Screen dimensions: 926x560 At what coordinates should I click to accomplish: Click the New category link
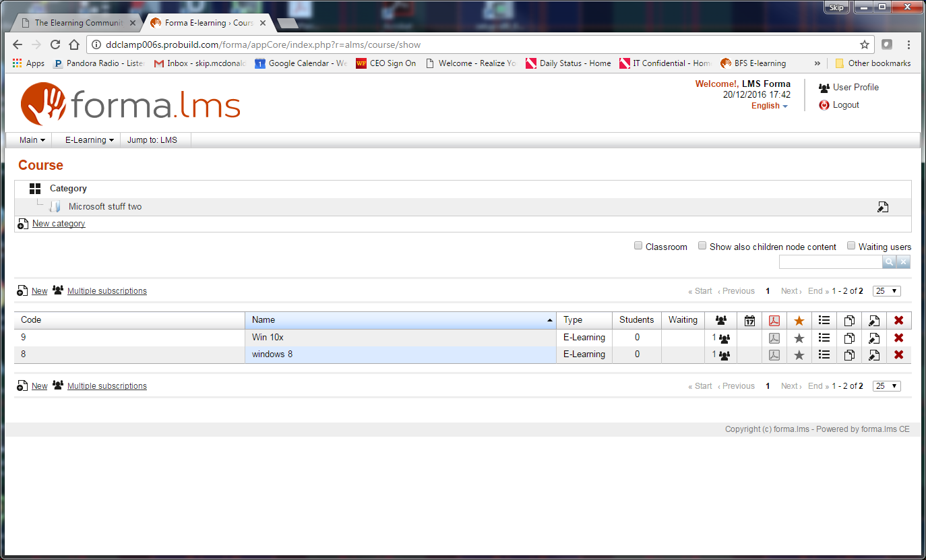[x=59, y=224]
